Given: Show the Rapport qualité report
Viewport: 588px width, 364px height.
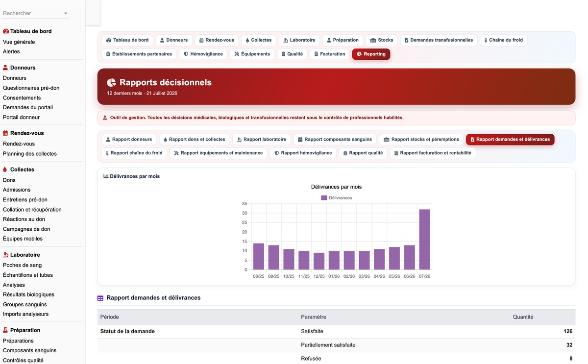Looking at the screenshot, I should [363, 153].
